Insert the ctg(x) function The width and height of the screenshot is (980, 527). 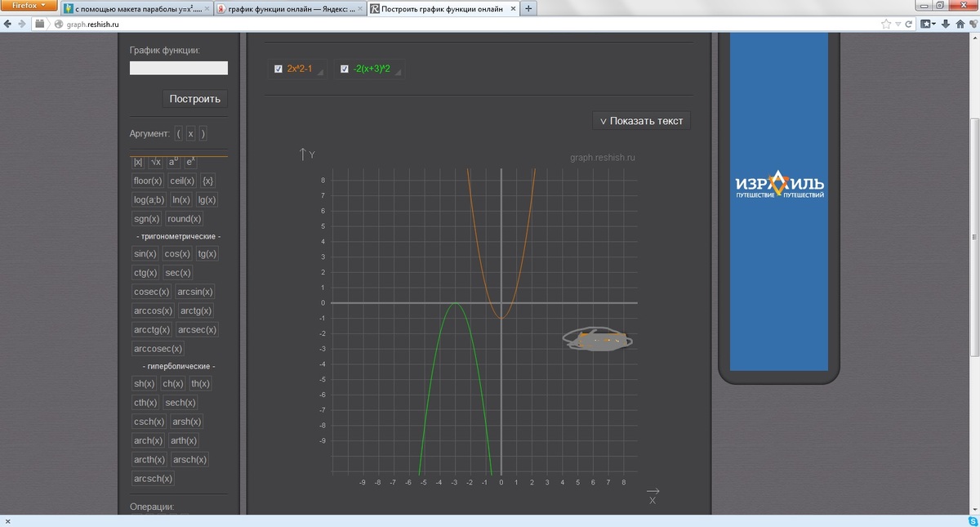click(145, 273)
